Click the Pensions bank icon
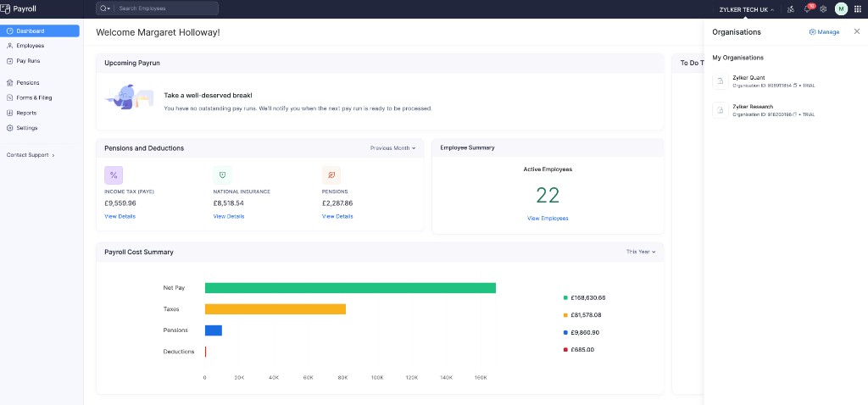The width and height of the screenshot is (868, 405). tap(9, 83)
